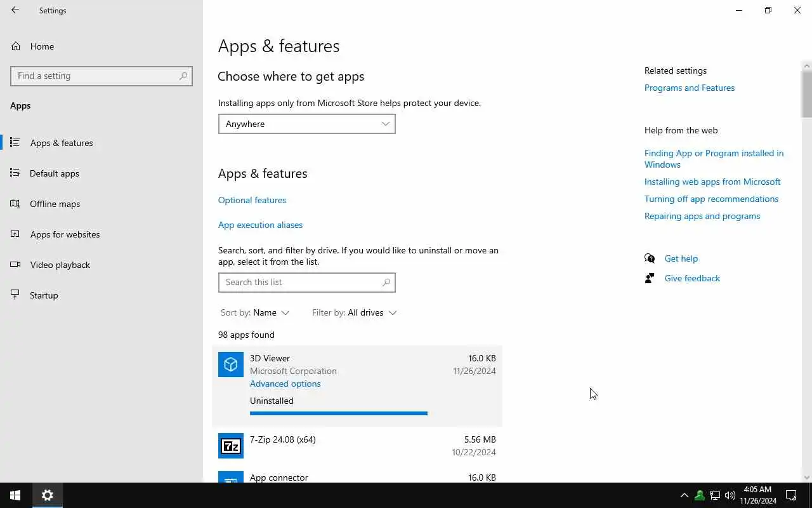Click the vertical scrollbar thumb

807,94
